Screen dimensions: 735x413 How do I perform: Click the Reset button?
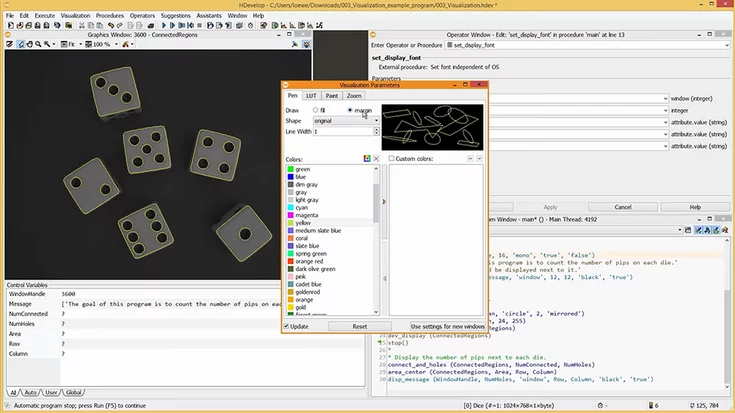[x=360, y=326]
